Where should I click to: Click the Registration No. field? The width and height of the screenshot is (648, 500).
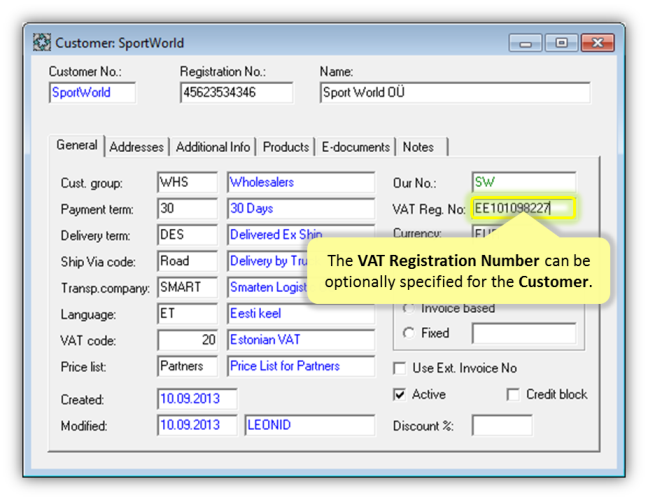pyautogui.click(x=236, y=93)
